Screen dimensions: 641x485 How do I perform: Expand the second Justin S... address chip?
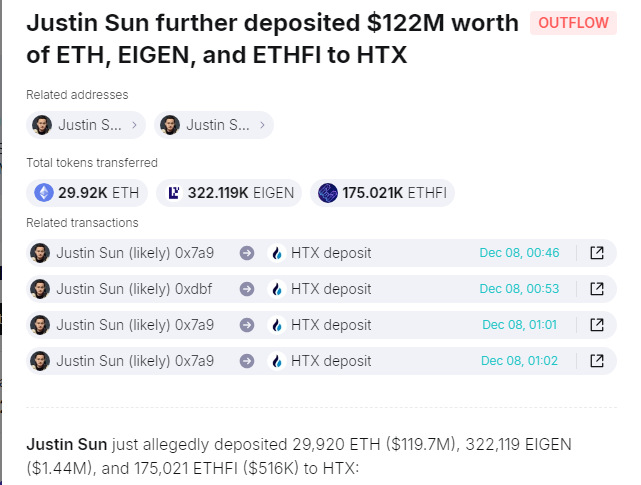click(x=214, y=125)
